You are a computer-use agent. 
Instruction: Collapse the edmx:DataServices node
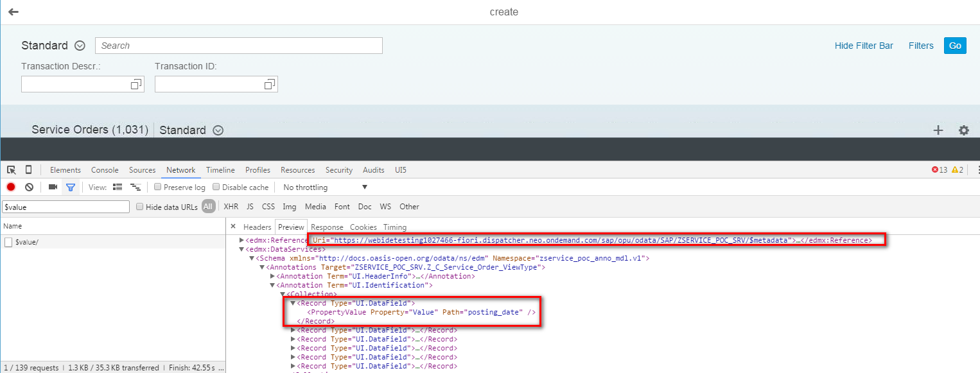[x=242, y=249]
